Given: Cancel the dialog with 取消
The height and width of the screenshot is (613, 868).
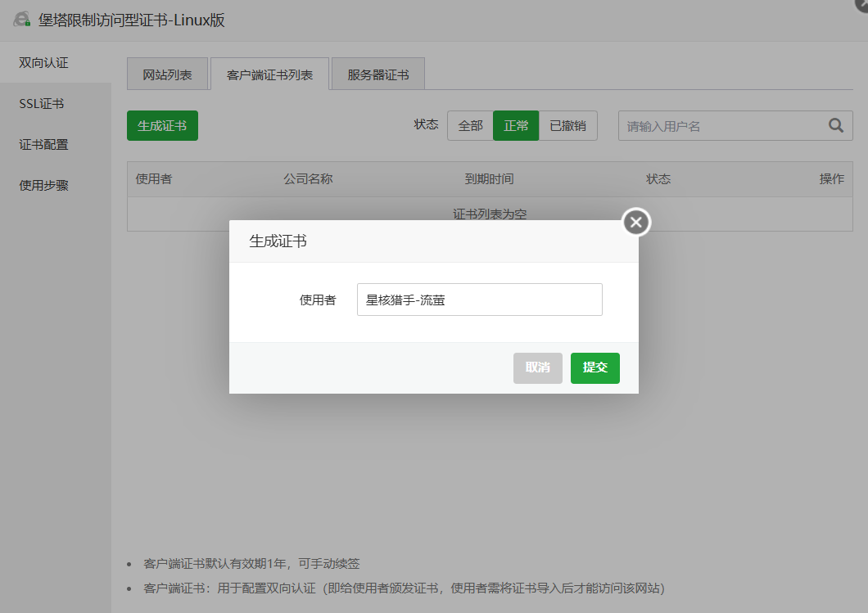Looking at the screenshot, I should tap(538, 367).
